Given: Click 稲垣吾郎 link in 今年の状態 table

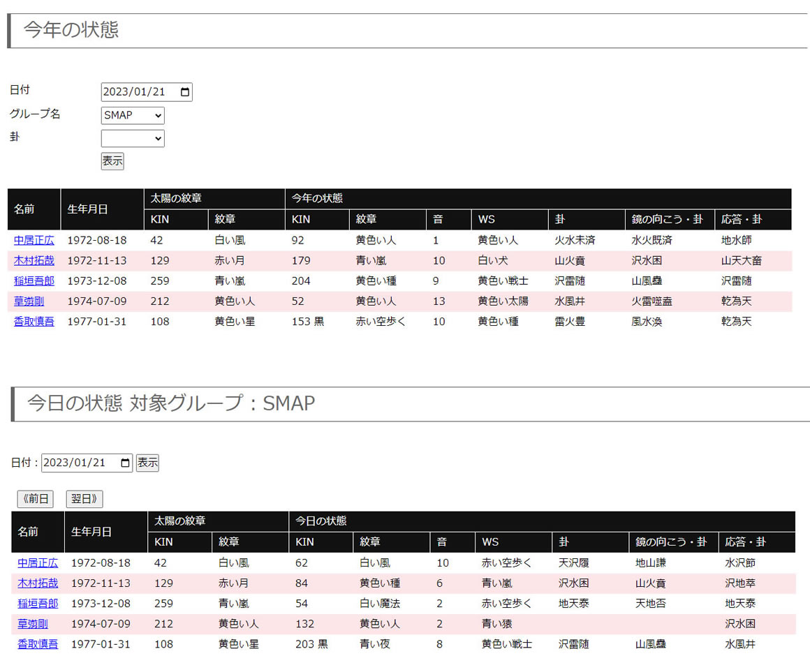Looking at the screenshot, I should pyautogui.click(x=34, y=281).
